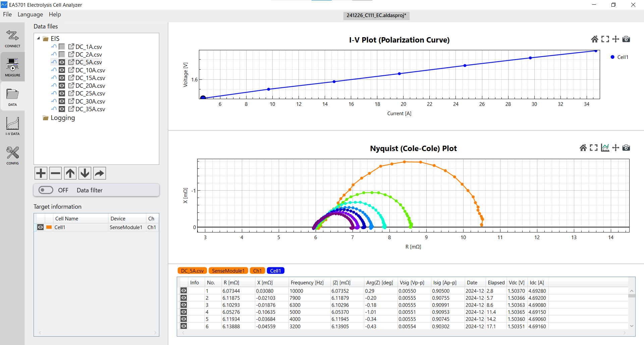Click the minus icon to remove data file

tap(55, 173)
